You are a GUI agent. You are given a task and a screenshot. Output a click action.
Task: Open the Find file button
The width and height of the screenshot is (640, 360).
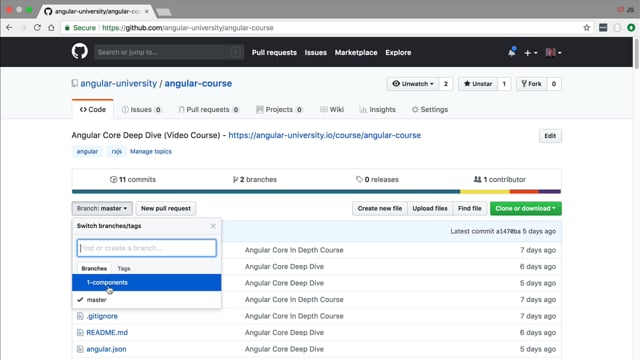point(470,208)
